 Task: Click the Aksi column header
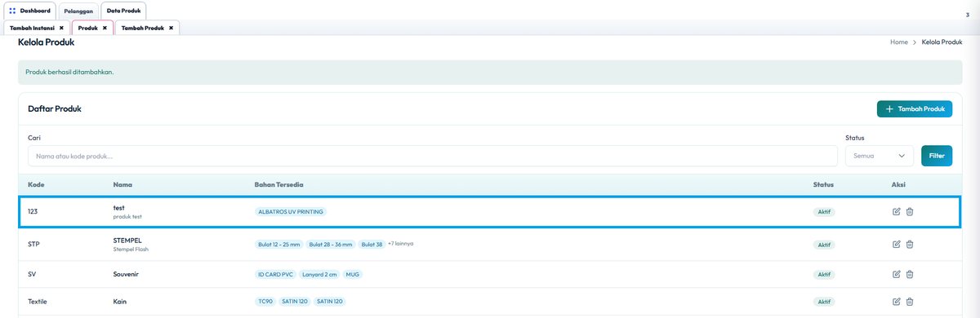[899, 184]
